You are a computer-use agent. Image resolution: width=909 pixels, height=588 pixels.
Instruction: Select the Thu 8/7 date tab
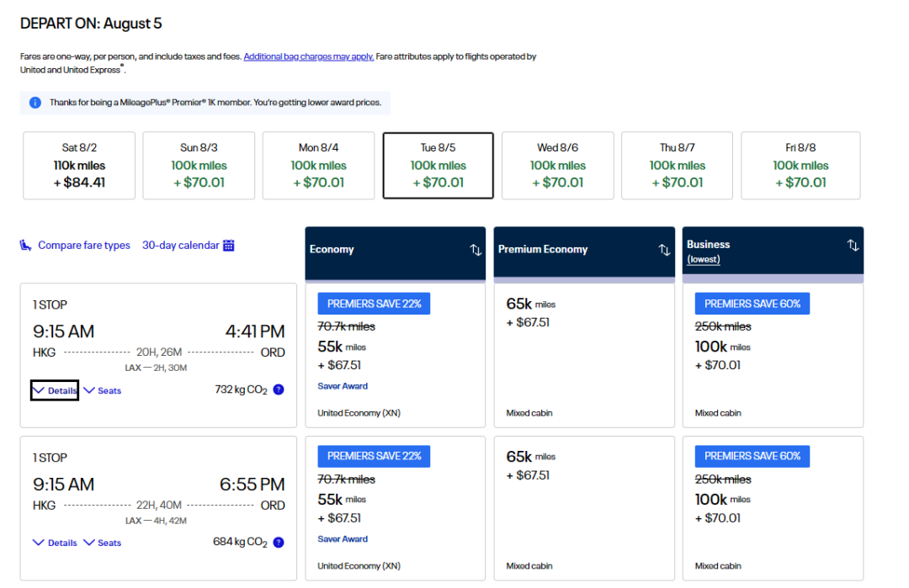677,165
